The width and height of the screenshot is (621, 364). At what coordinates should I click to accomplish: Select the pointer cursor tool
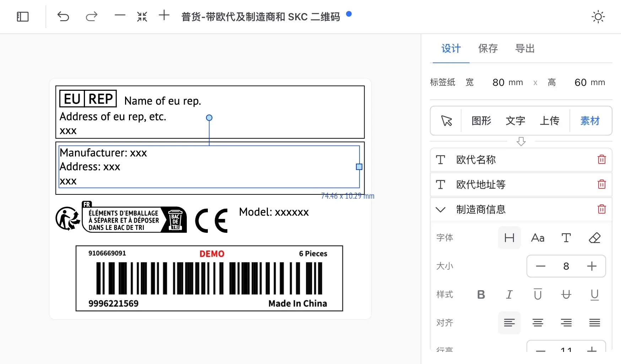click(447, 121)
